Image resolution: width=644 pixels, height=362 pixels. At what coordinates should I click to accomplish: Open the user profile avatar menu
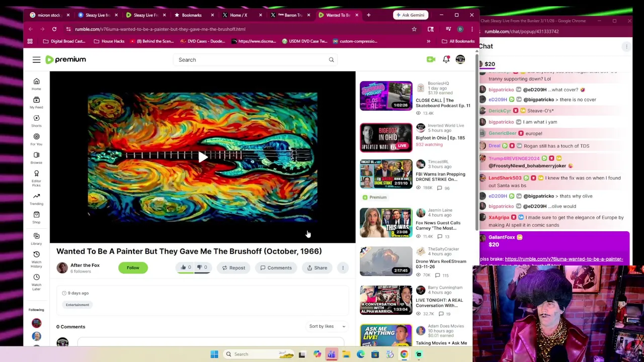point(460,59)
